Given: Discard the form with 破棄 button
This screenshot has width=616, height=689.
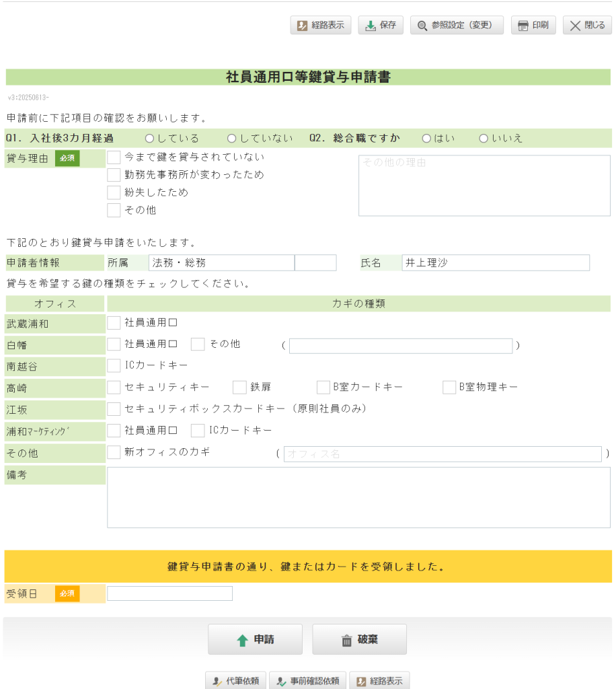Looking at the screenshot, I should [x=359, y=640].
